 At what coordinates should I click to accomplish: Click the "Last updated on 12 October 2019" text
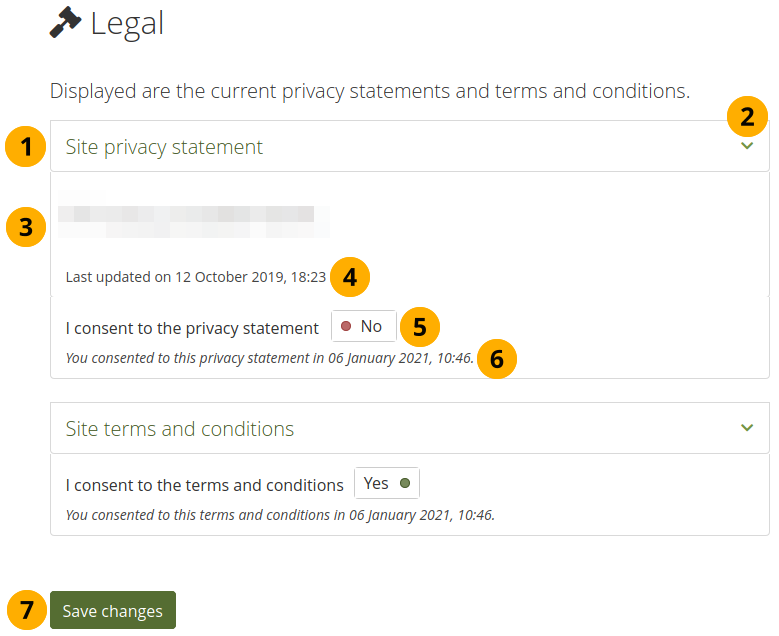(195, 277)
